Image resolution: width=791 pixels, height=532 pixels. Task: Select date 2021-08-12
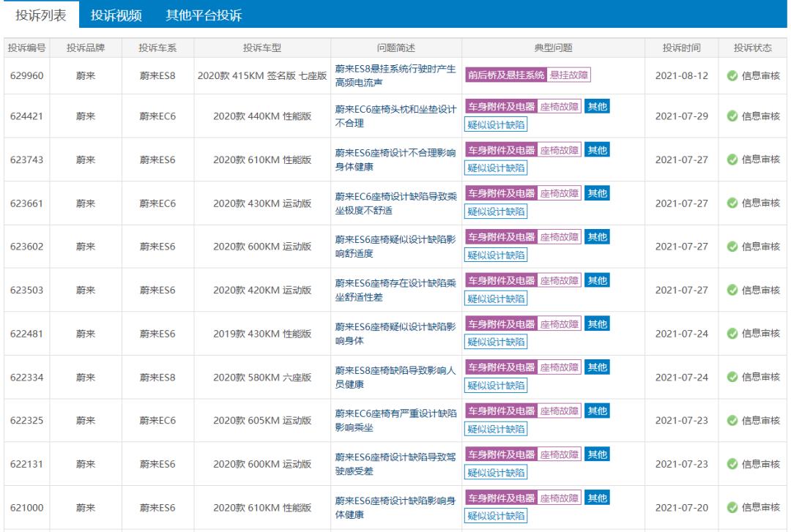coord(682,75)
